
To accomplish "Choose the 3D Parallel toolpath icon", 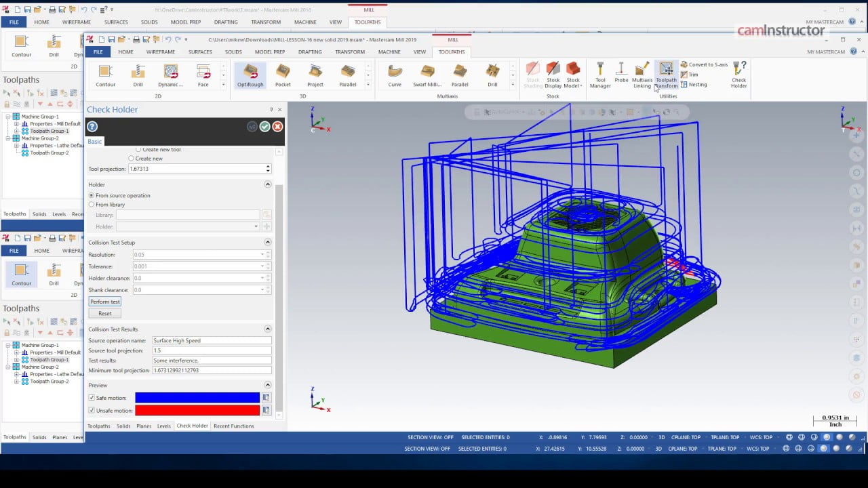I will coord(348,75).
